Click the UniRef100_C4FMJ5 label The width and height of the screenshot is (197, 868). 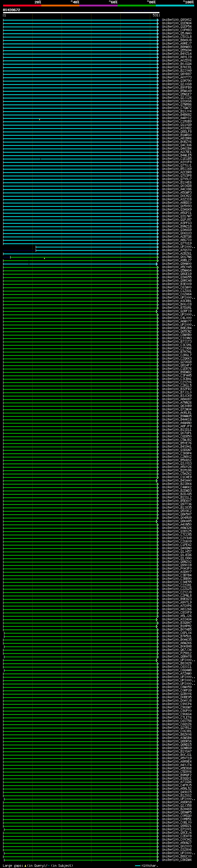click(177, 785)
